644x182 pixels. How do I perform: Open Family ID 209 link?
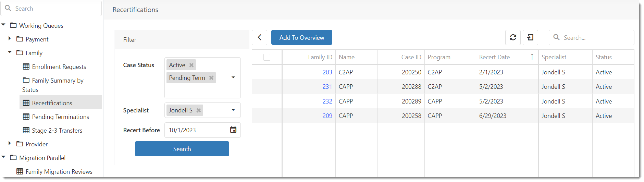pos(327,116)
